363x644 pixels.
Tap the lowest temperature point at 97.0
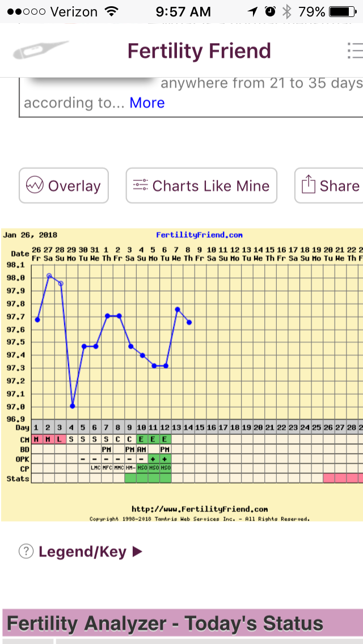(73, 406)
